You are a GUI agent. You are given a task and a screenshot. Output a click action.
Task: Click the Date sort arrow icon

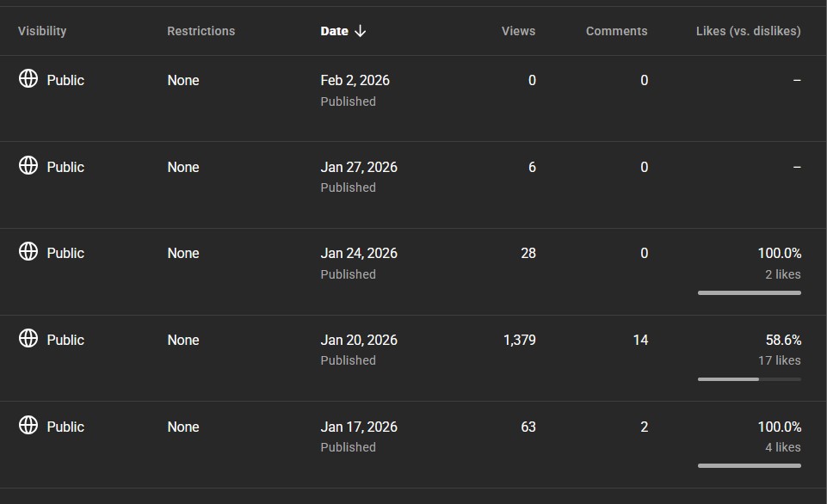(x=360, y=31)
